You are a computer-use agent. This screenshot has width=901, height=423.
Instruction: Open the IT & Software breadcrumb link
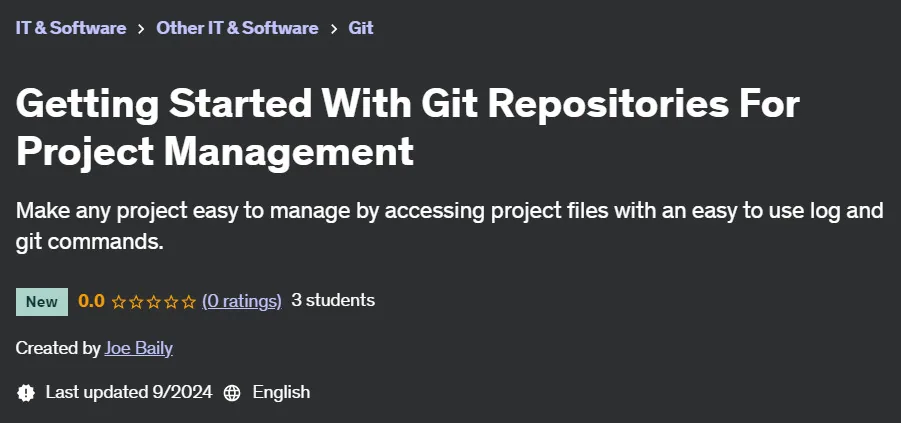[71, 28]
